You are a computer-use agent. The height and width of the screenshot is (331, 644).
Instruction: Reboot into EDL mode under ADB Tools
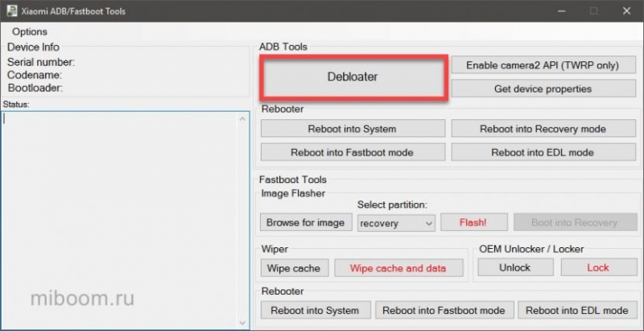click(543, 152)
